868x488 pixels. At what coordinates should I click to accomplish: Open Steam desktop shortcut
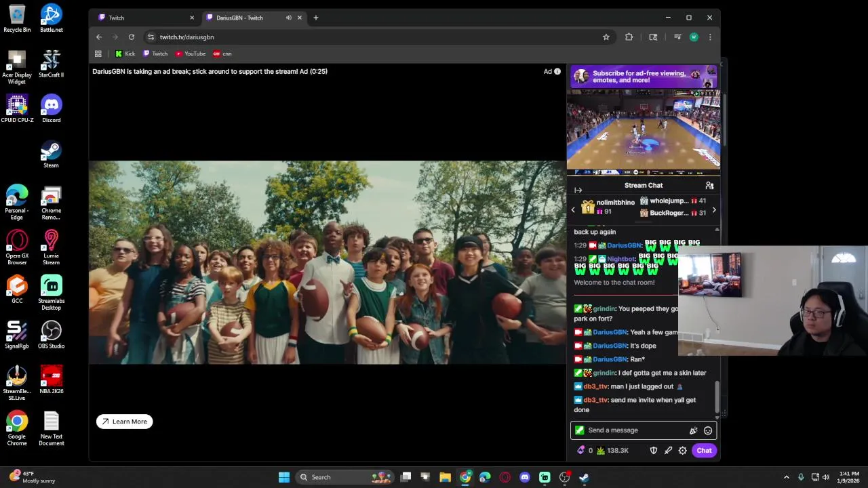tap(51, 154)
